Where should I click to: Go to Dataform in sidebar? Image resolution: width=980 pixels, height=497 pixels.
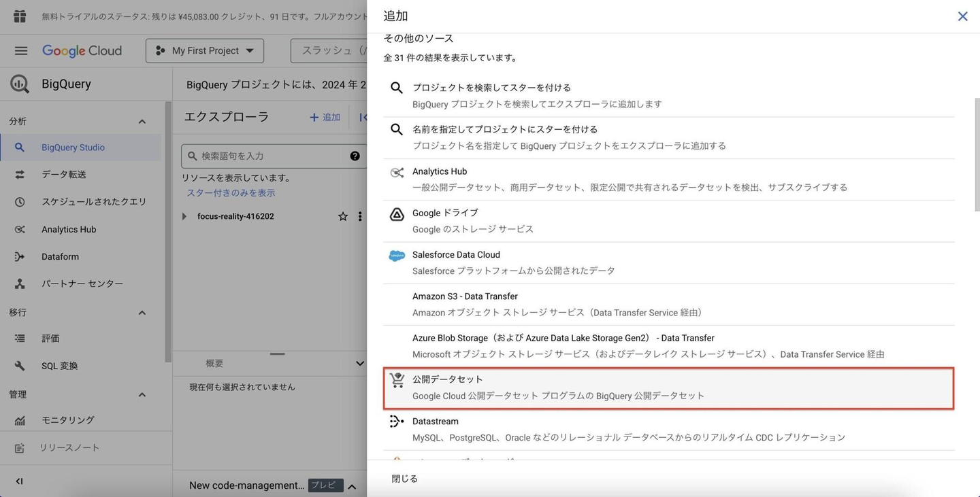(81, 256)
